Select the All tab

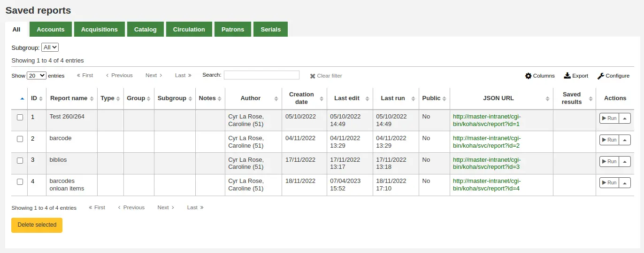coord(16,29)
